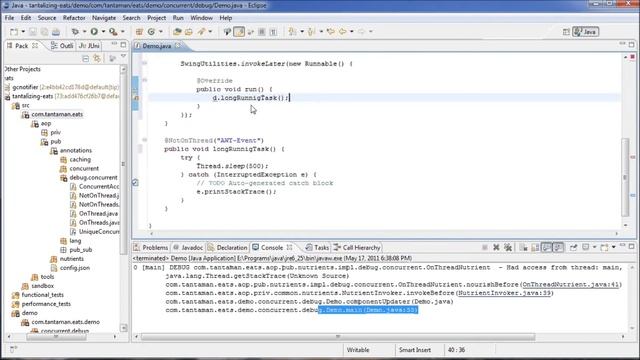Viewport: 640px width, 360px height.
Task: Select the performance_tests source folder
Action: coord(46,304)
